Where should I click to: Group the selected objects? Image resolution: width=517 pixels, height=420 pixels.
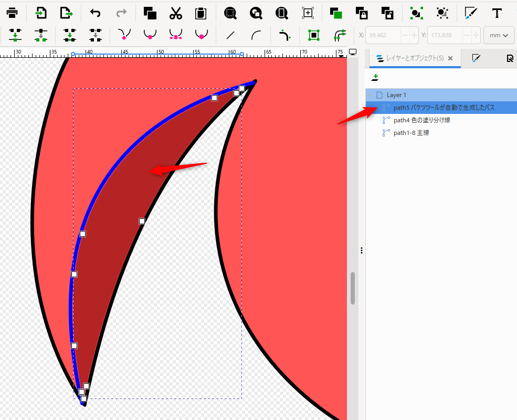click(x=416, y=13)
